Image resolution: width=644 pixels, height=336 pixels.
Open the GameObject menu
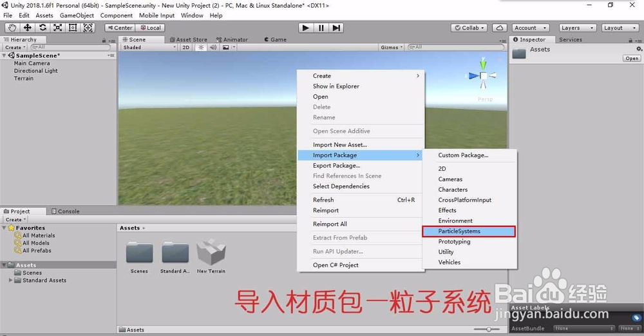(x=77, y=15)
